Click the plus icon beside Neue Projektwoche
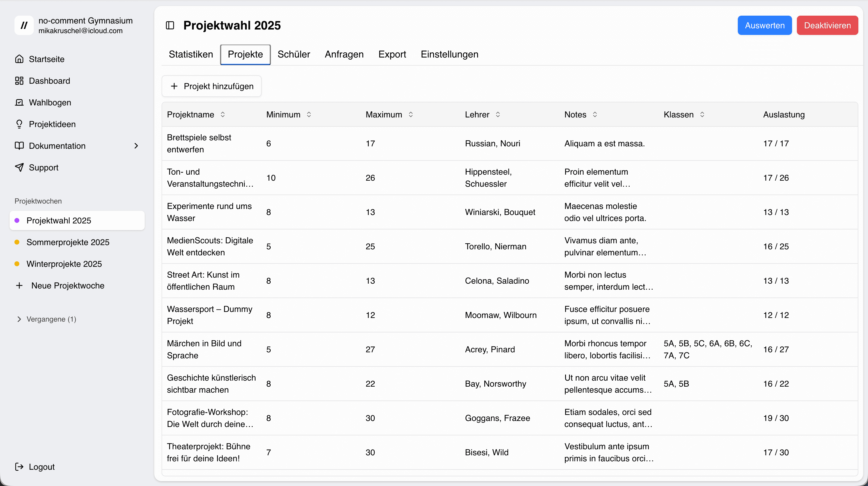 click(19, 285)
